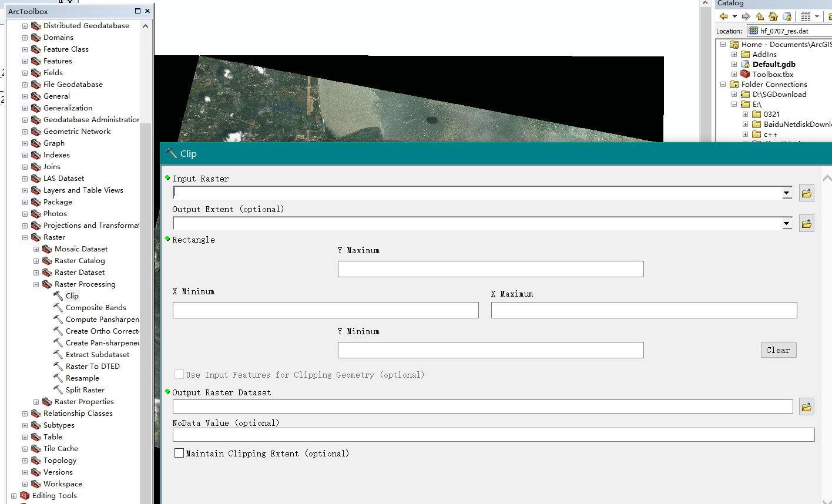This screenshot has height=504, width=832.
Task: Expand Default.gdb in the Catalog tree
Action: tap(734, 64)
